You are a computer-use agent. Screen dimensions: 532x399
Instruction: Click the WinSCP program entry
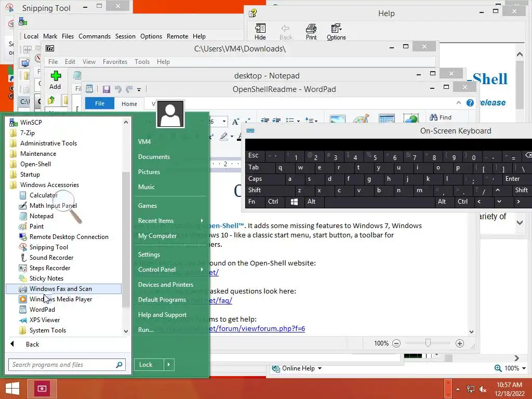click(31, 122)
